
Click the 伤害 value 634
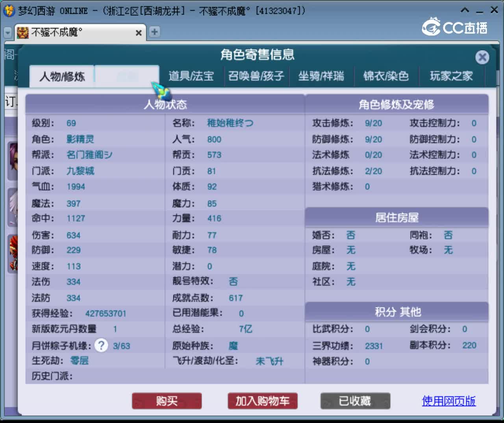(x=74, y=236)
